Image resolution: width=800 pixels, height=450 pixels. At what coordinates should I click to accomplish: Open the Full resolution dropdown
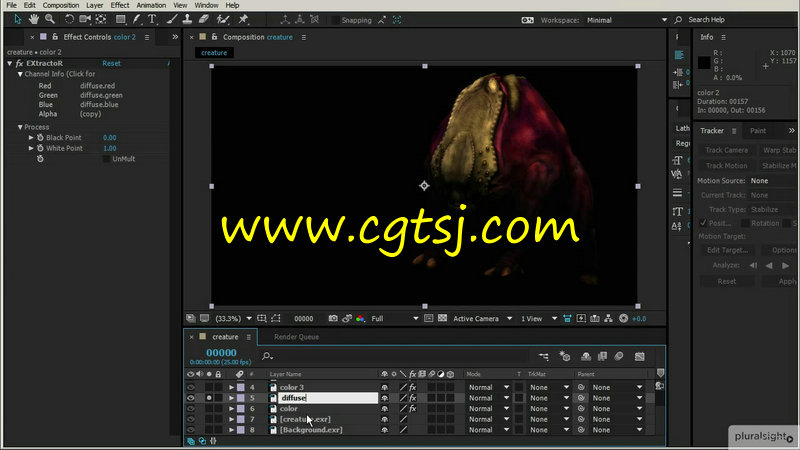pos(394,318)
